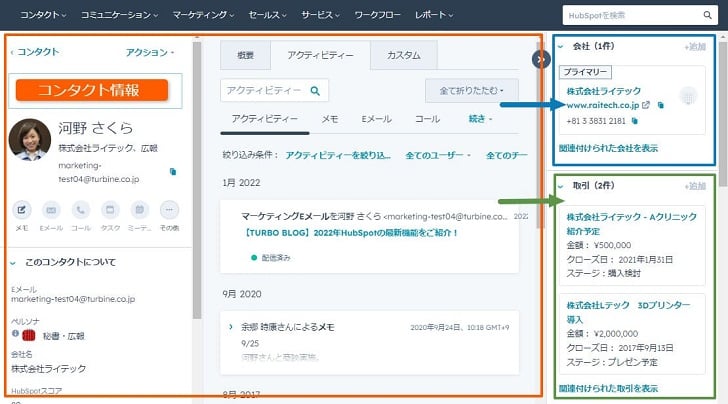Screen dimensions: 728x404
Task: Click the Eメール action icon
Action: tap(51, 210)
